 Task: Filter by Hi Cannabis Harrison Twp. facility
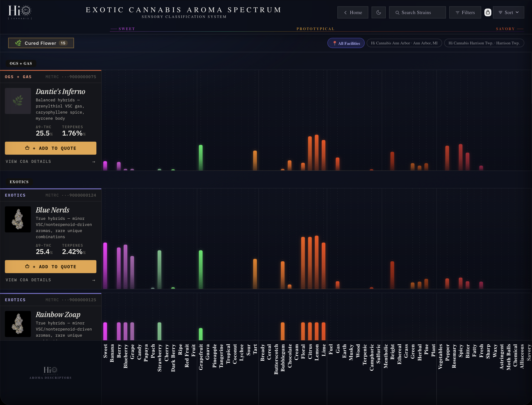click(484, 43)
